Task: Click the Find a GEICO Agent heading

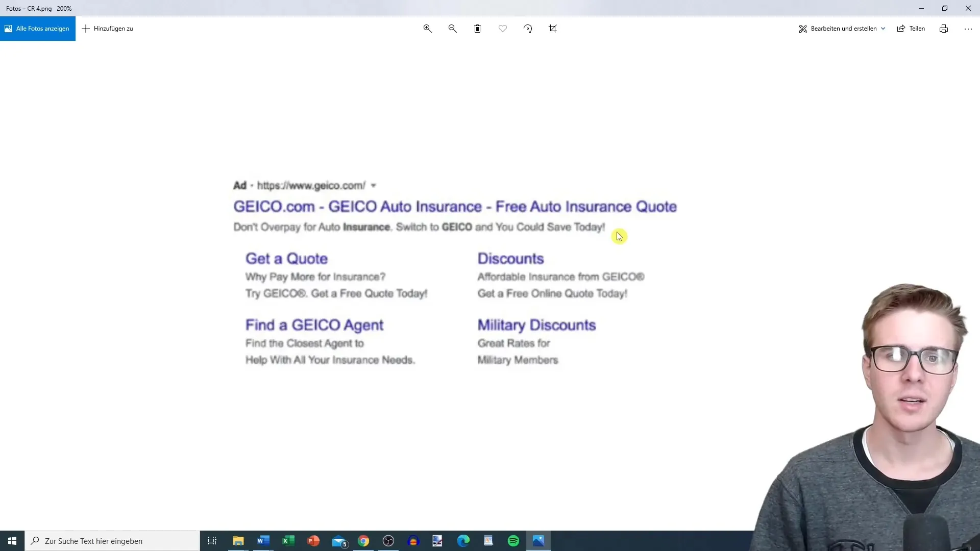Action: click(314, 325)
